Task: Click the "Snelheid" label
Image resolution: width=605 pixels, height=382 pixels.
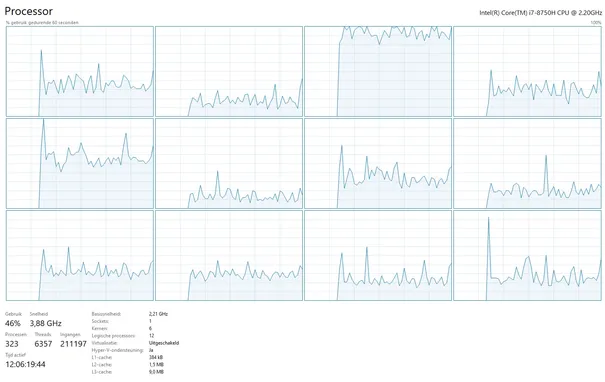Action: (x=39, y=314)
